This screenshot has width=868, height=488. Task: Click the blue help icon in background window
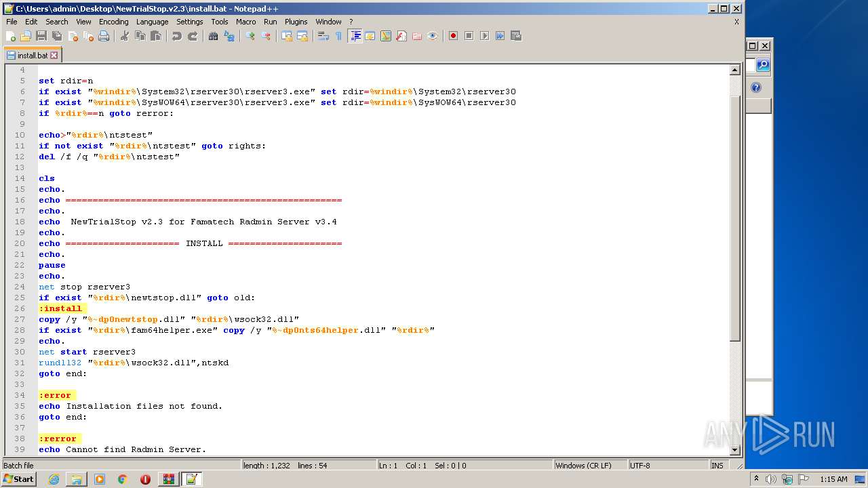click(x=757, y=87)
